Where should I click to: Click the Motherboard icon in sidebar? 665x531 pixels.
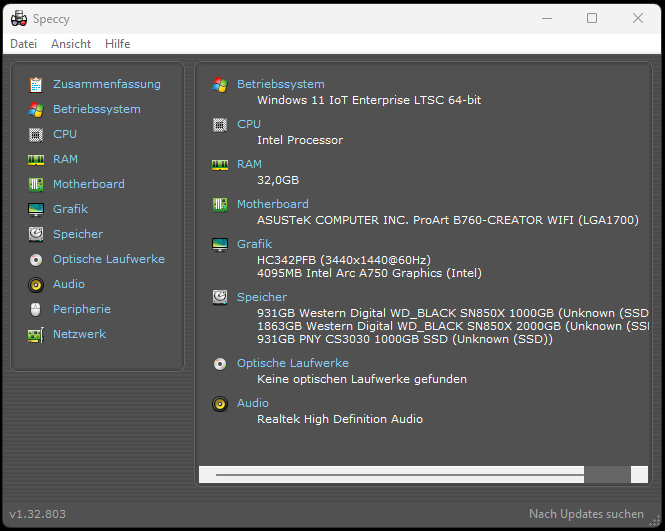[36, 184]
